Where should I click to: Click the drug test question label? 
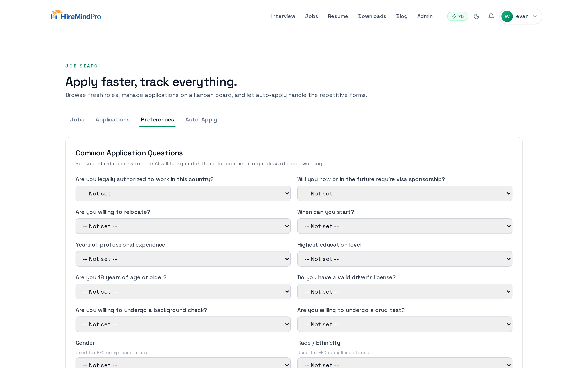pos(351,310)
